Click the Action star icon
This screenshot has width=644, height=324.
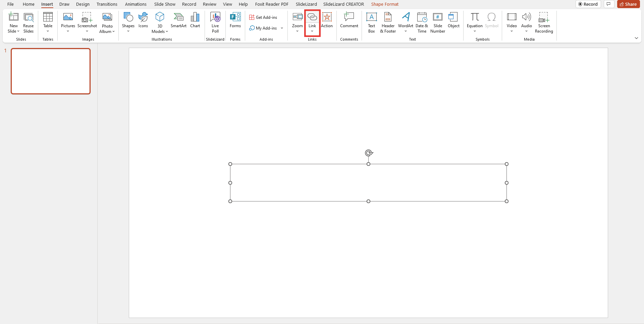click(327, 17)
